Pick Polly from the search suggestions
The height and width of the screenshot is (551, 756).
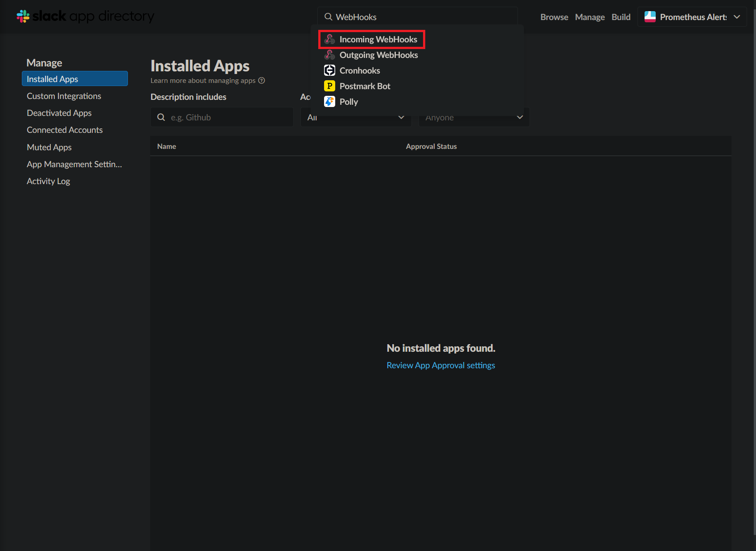tap(349, 102)
